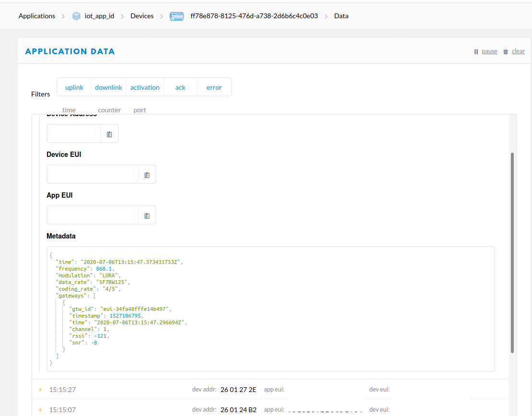The image size is (532, 416).
Task: Open the iot_app_id breadcrumb link
Action: pos(99,16)
